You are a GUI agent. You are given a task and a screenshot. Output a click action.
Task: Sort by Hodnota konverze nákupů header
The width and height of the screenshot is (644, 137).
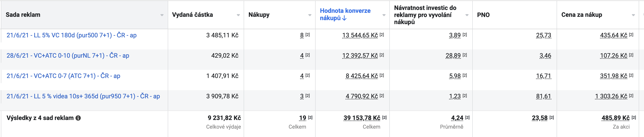[x=345, y=15]
